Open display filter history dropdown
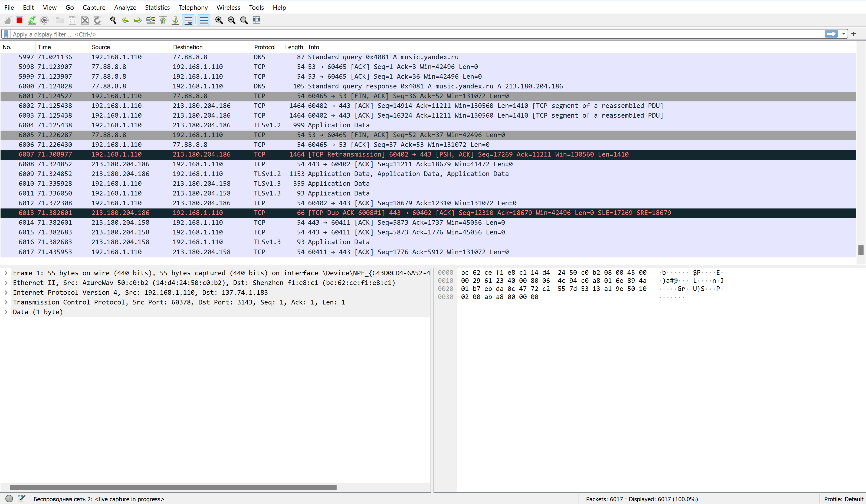This screenshot has width=866, height=504. (x=844, y=34)
